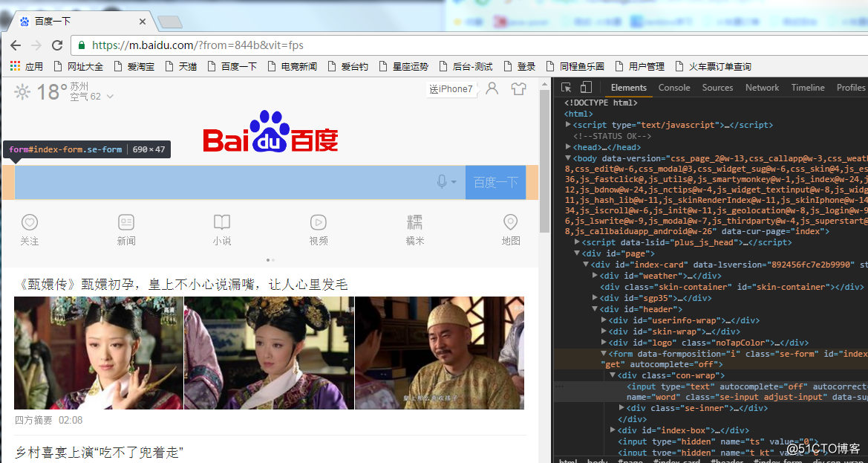Switch to the Timeline tab
The width and height of the screenshot is (868, 463).
click(x=808, y=88)
